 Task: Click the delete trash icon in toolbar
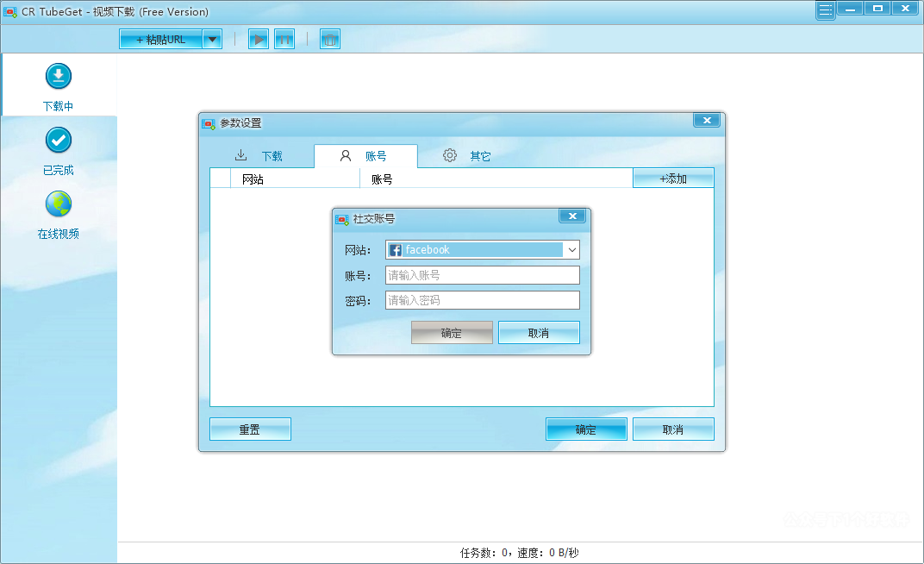(x=330, y=40)
